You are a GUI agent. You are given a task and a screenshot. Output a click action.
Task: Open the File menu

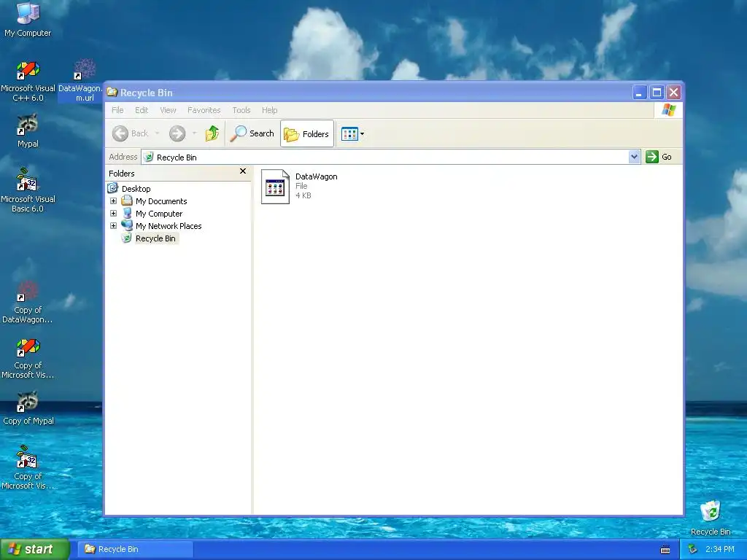coord(117,110)
